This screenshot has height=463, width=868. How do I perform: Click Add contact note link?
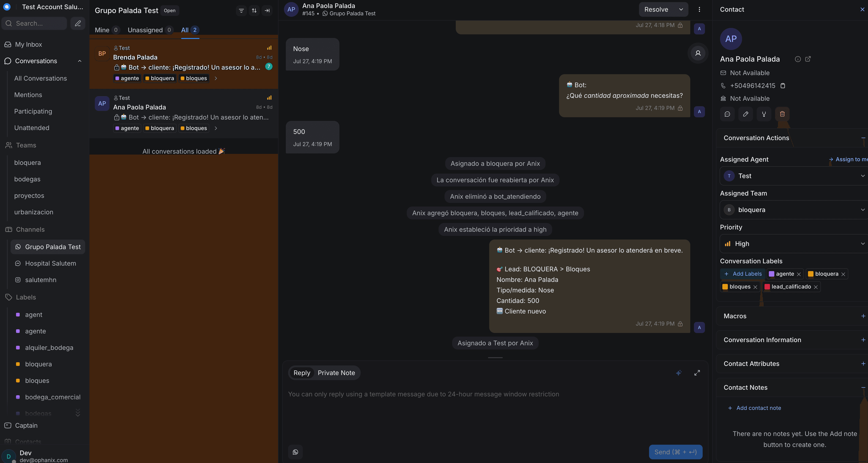tap(754, 408)
